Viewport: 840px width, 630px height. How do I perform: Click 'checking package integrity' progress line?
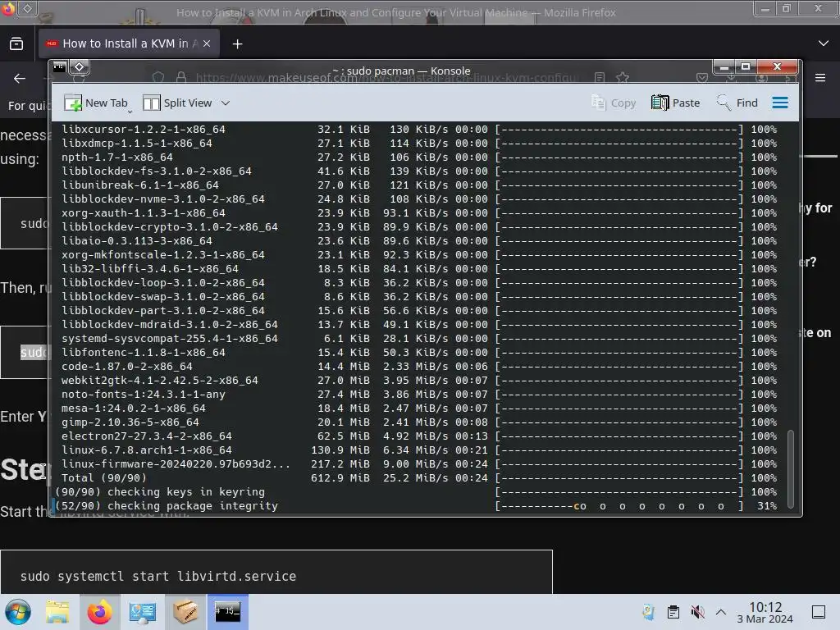point(416,505)
